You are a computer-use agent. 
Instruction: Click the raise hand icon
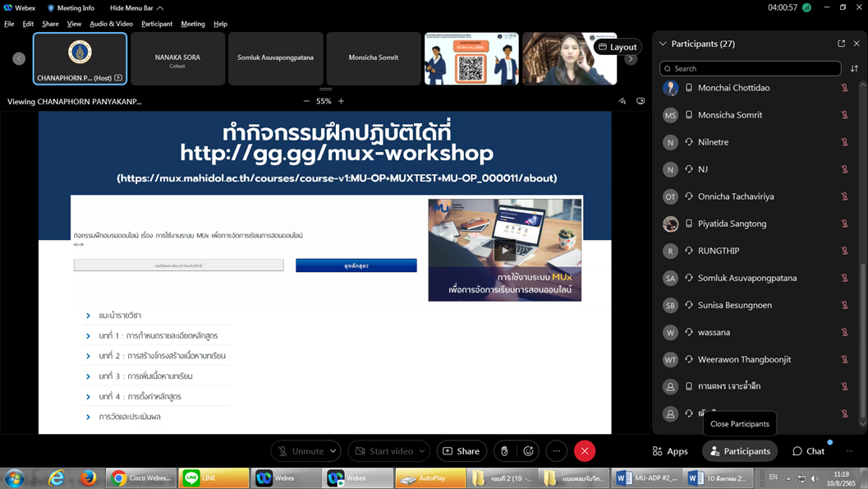pyautogui.click(x=504, y=451)
